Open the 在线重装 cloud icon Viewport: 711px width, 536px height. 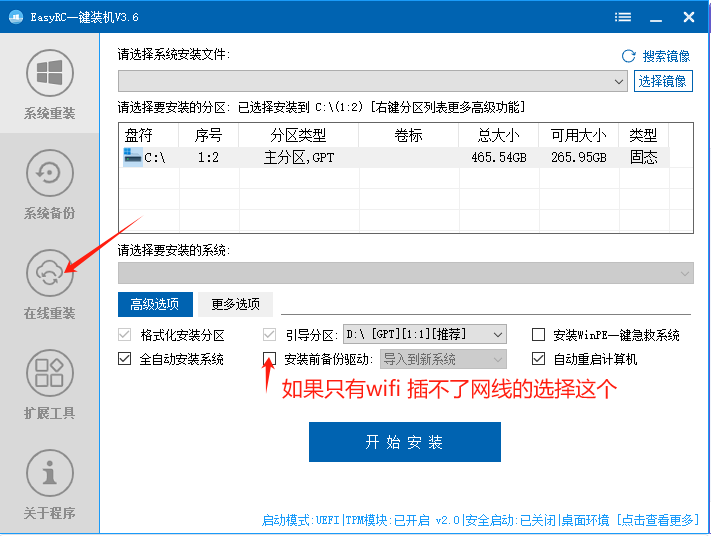point(49,273)
